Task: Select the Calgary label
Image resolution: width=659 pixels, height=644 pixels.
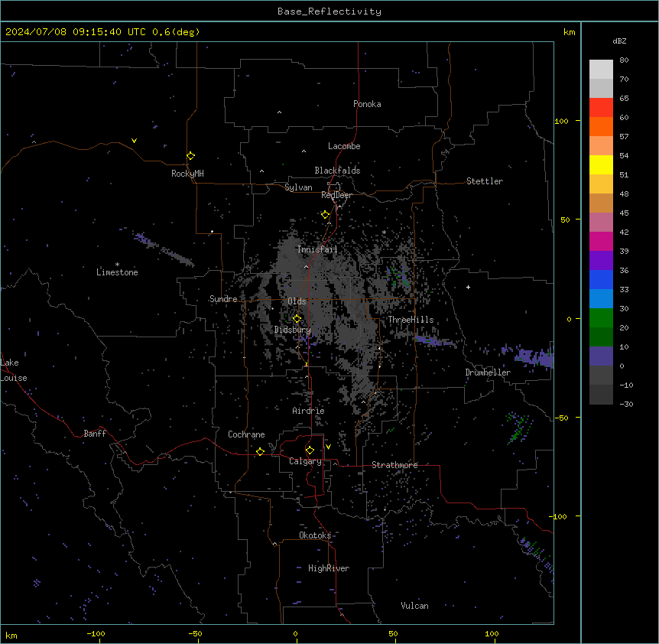Action: [x=305, y=461]
